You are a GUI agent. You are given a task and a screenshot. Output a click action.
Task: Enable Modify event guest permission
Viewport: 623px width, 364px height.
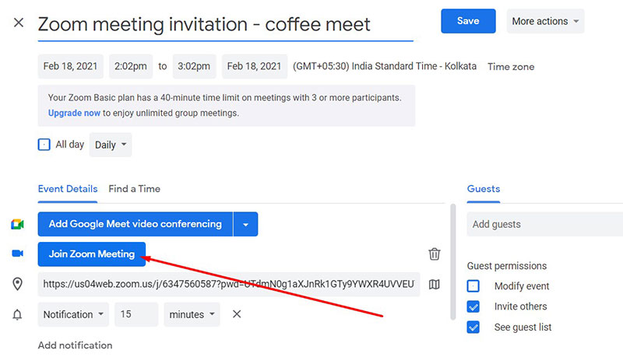tap(473, 285)
